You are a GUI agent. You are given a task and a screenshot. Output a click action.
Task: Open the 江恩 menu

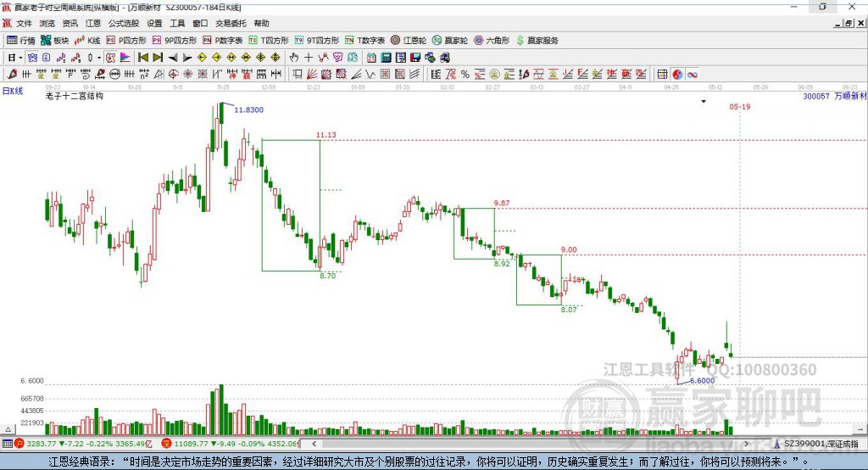coord(93,23)
